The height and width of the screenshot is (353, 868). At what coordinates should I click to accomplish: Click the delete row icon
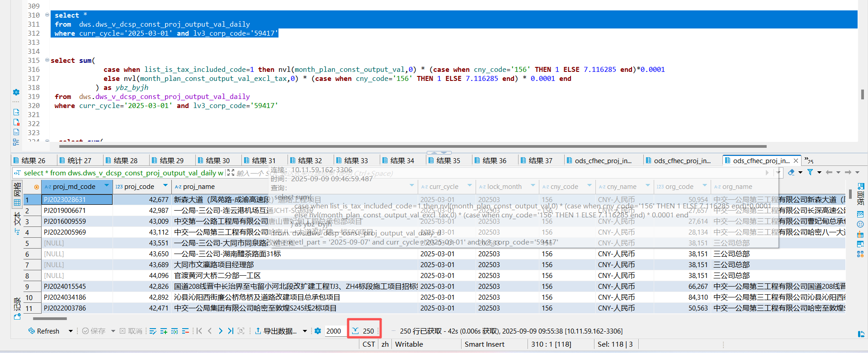(185, 331)
